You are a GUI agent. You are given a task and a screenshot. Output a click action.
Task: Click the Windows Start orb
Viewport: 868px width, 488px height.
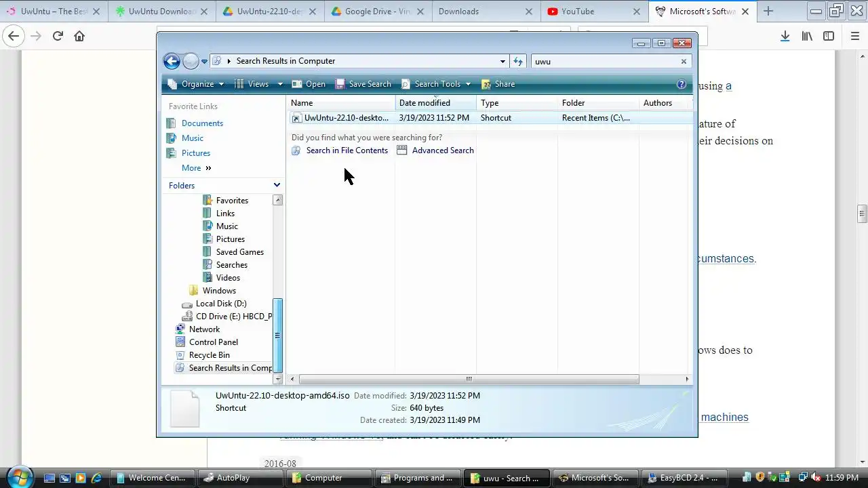pyautogui.click(x=19, y=477)
